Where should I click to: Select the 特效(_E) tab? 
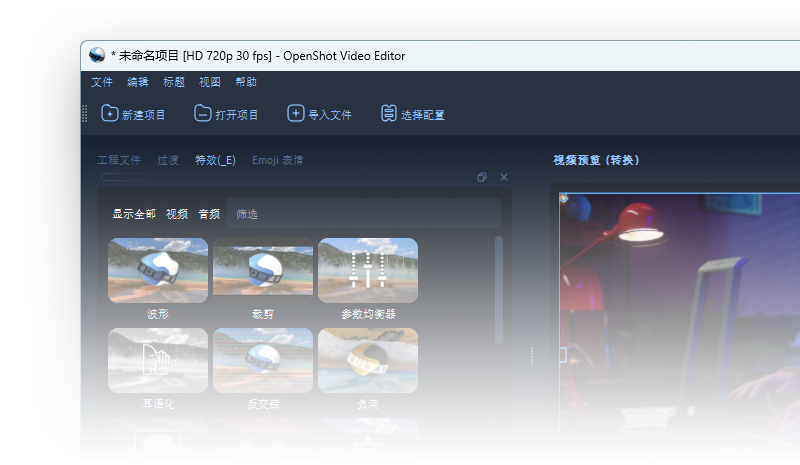click(x=215, y=160)
